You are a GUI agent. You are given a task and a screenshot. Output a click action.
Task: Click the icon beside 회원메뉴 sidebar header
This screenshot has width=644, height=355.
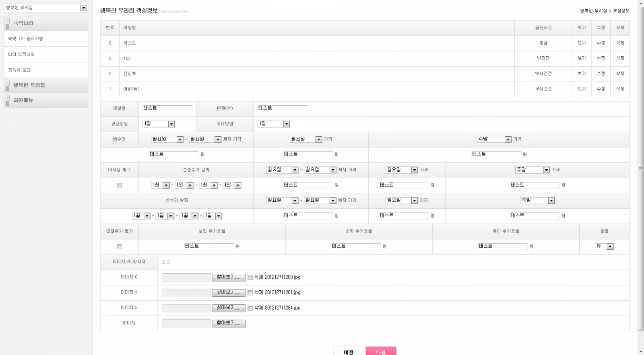pyautogui.click(x=8, y=100)
